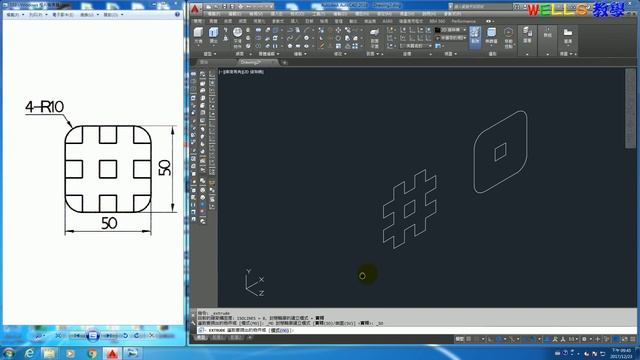Switch to the A360 ribbon tab
The height and width of the screenshot is (360, 640).
click(x=387, y=21)
